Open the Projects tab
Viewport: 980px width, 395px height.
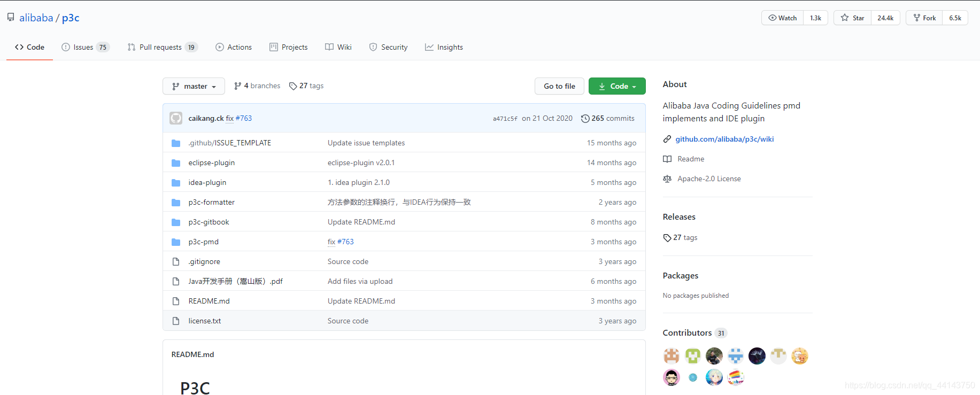[x=289, y=47]
